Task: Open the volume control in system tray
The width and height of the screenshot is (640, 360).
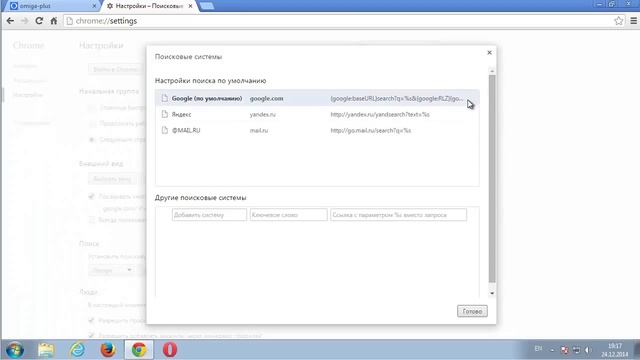Action: click(x=588, y=350)
